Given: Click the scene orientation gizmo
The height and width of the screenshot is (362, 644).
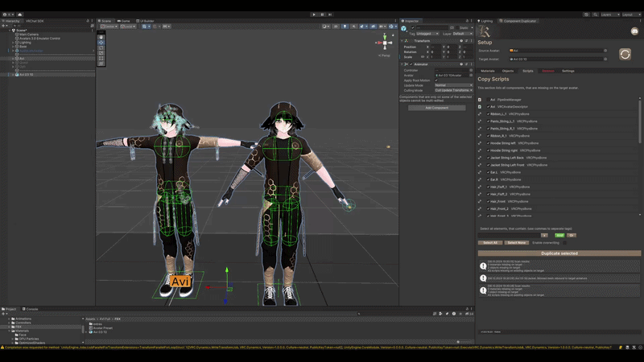Looking at the screenshot, I should point(385,43).
